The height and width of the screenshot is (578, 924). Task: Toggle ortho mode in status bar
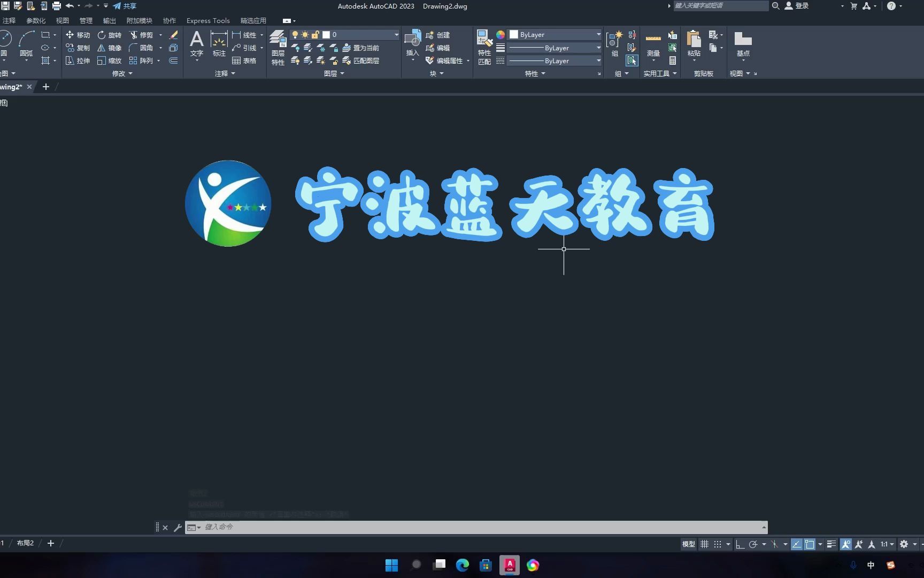(x=740, y=544)
